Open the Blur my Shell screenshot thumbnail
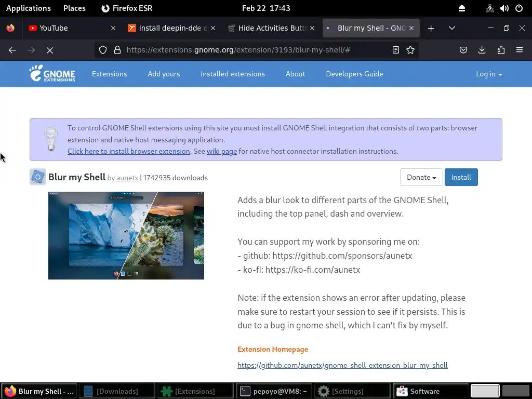 (x=126, y=235)
